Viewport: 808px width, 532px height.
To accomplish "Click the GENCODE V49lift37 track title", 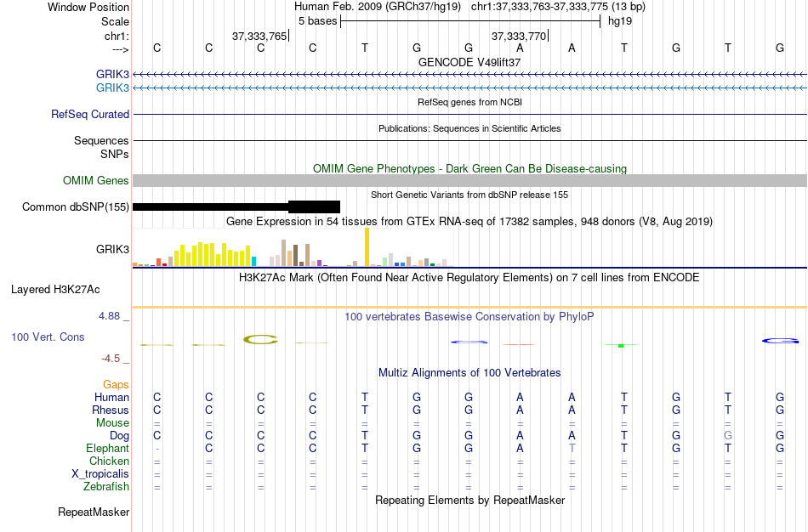I will (x=469, y=62).
